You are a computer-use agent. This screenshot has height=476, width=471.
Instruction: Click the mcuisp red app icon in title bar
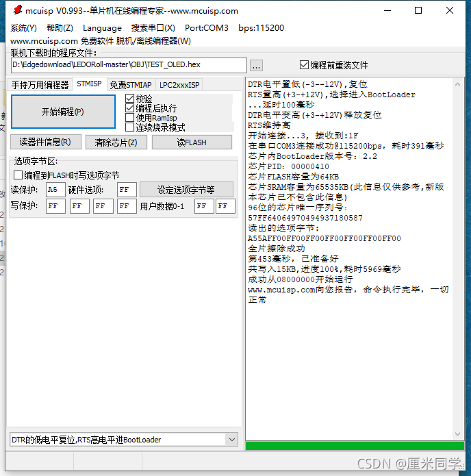[18, 10]
